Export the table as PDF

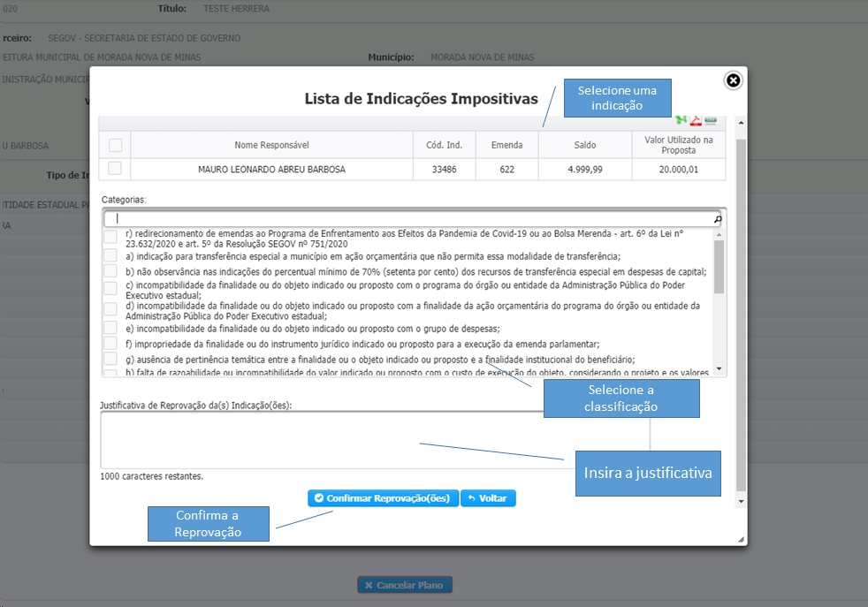click(x=696, y=121)
